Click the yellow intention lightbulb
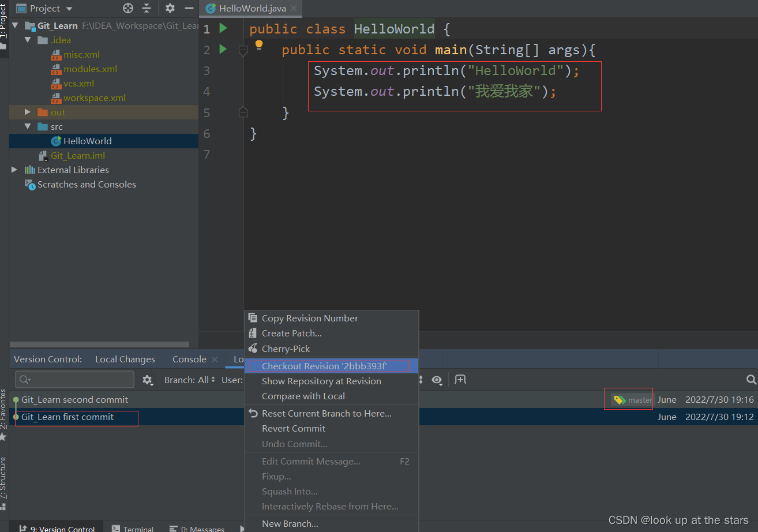The width and height of the screenshot is (758, 532). click(x=259, y=45)
